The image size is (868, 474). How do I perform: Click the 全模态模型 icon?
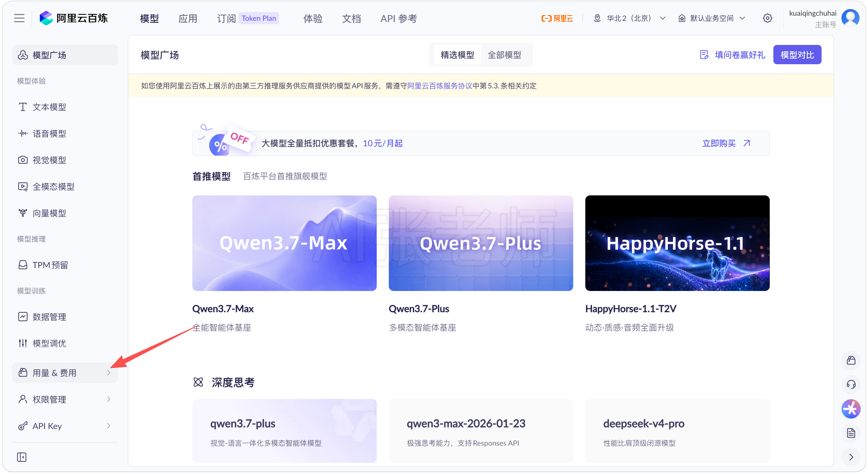[23, 186]
